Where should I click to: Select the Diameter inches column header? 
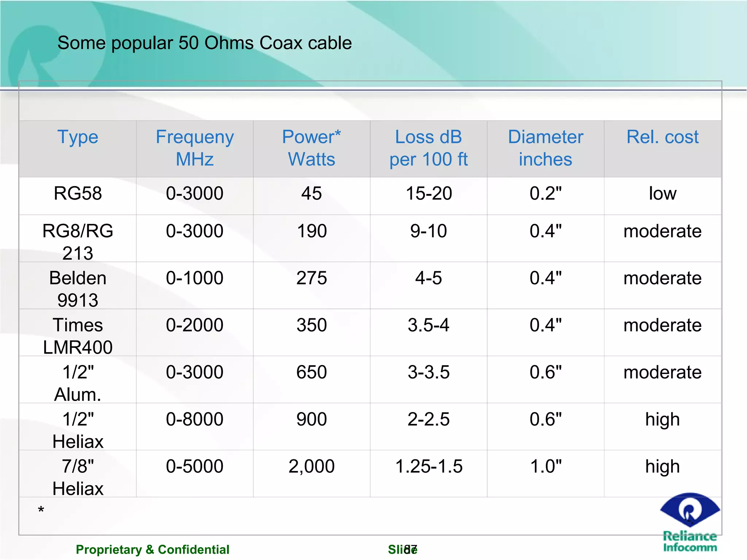click(545, 148)
